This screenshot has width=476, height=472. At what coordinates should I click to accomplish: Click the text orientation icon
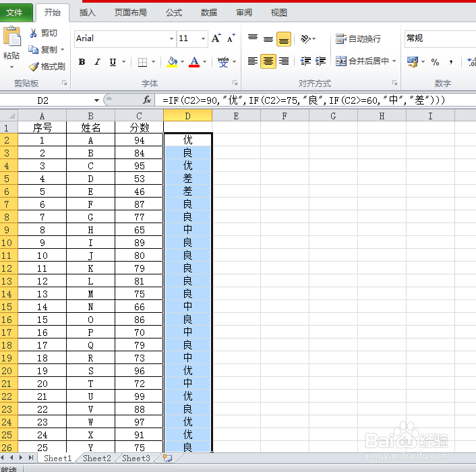click(305, 38)
